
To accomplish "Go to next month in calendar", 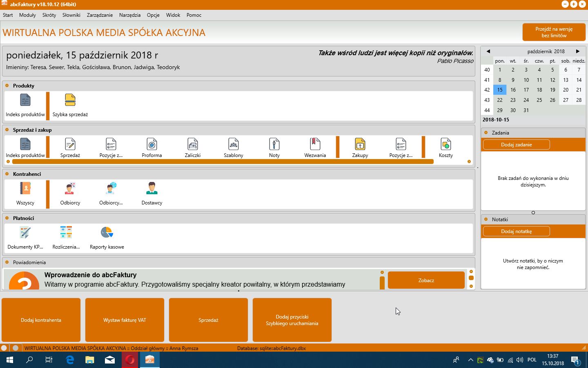I will pos(577,52).
